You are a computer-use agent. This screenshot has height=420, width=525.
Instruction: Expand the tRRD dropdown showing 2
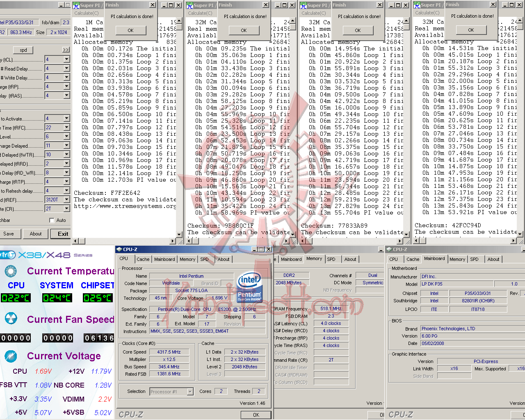[66, 164]
